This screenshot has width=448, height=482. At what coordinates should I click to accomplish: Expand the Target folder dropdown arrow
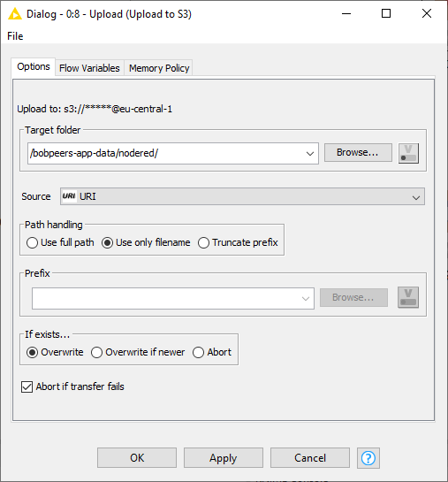310,153
